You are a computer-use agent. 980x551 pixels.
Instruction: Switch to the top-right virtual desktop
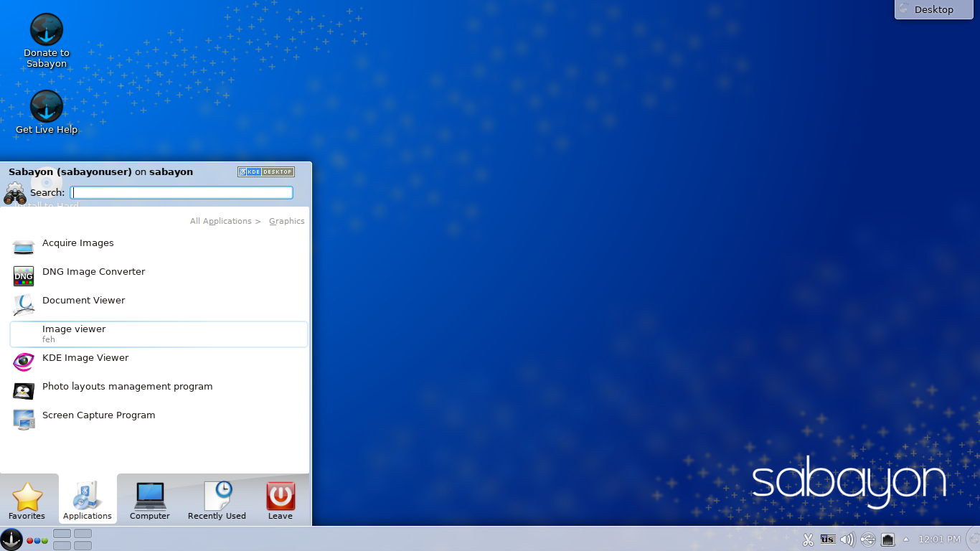[x=83, y=534]
